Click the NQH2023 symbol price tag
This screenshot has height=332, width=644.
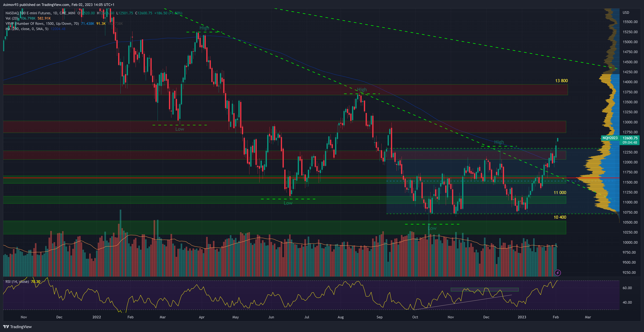coord(610,138)
